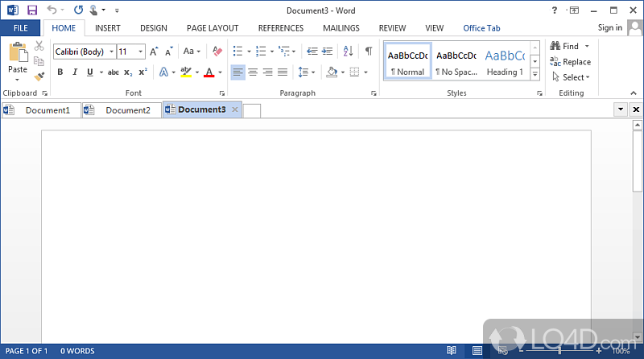Increase font size with Grow Font
The image size is (644, 359).
(154, 52)
